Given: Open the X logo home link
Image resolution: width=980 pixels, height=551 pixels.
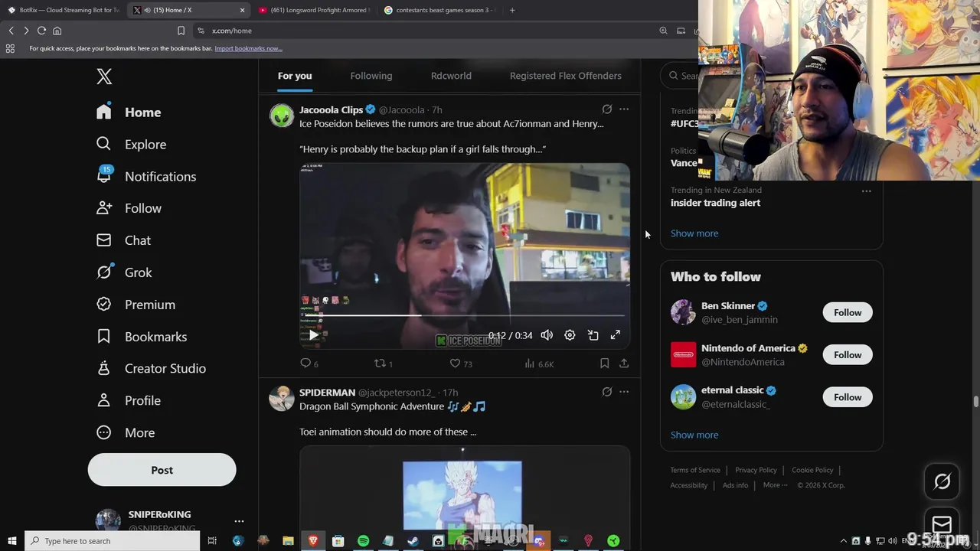Looking at the screenshot, I should [x=104, y=76].
